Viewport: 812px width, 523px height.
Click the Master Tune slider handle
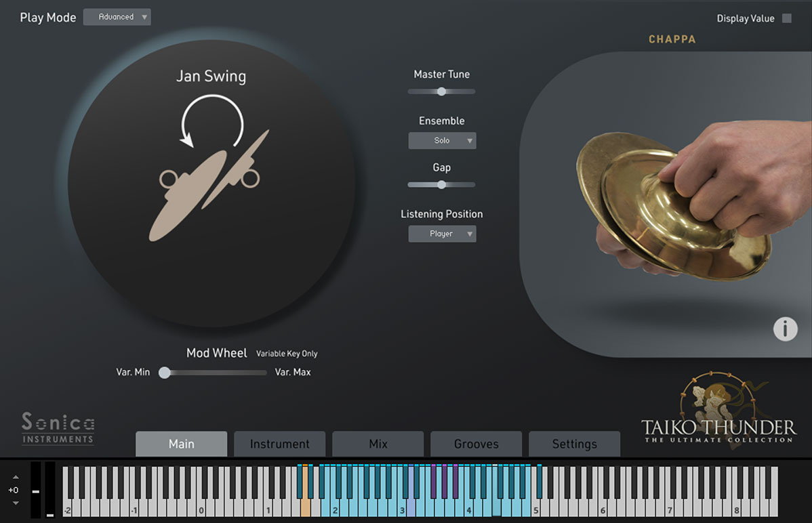(441, 91)
